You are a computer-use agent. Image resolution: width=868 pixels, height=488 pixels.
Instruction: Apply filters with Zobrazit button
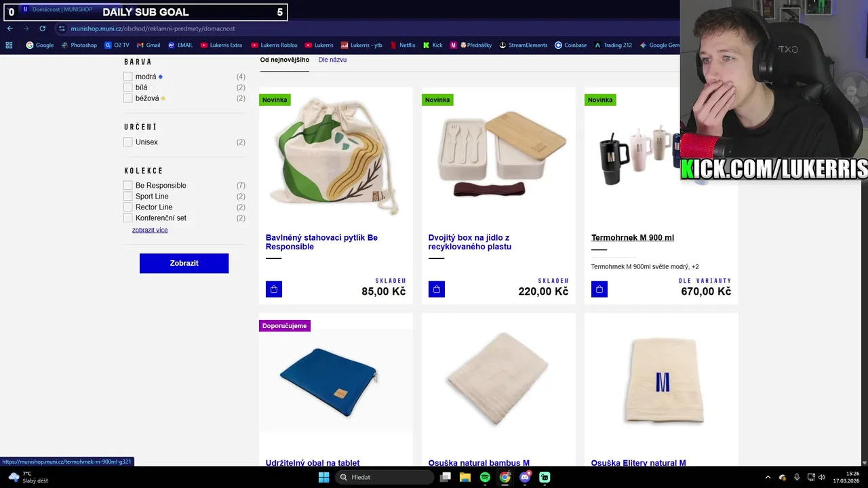(x=184, y=263)
